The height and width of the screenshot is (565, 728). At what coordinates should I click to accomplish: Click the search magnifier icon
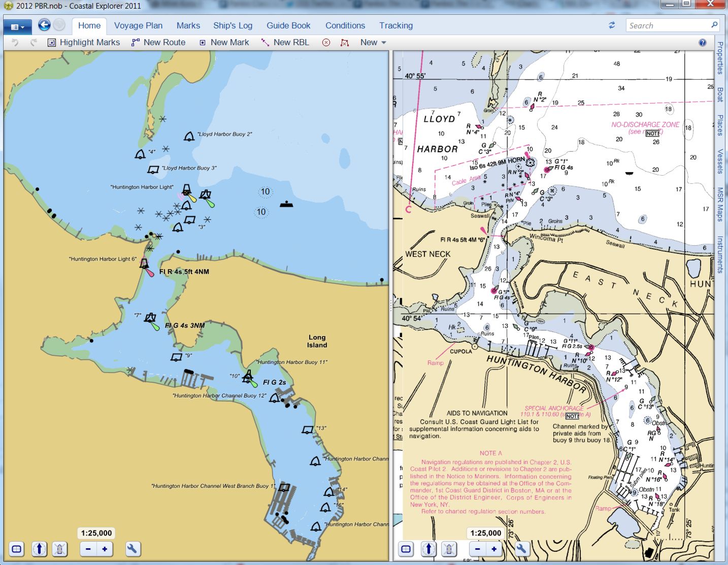(714, 25)
